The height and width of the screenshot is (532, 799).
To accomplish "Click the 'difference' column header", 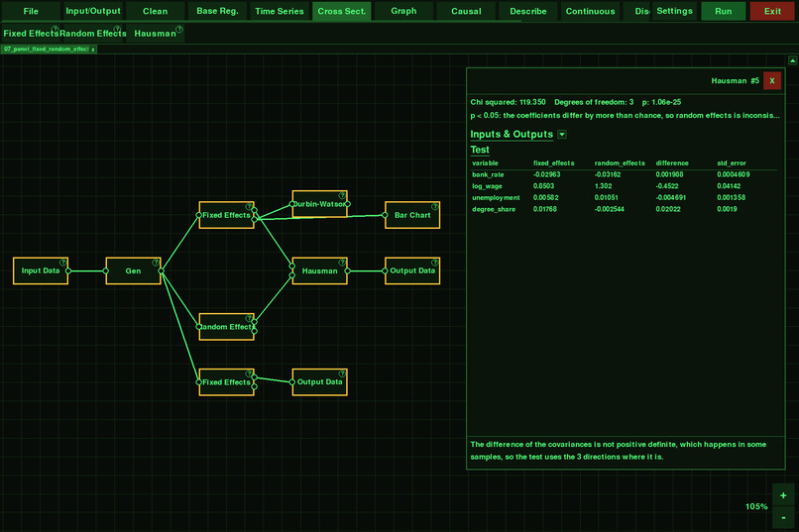I will pyautogui.click(x=672, y=163).
